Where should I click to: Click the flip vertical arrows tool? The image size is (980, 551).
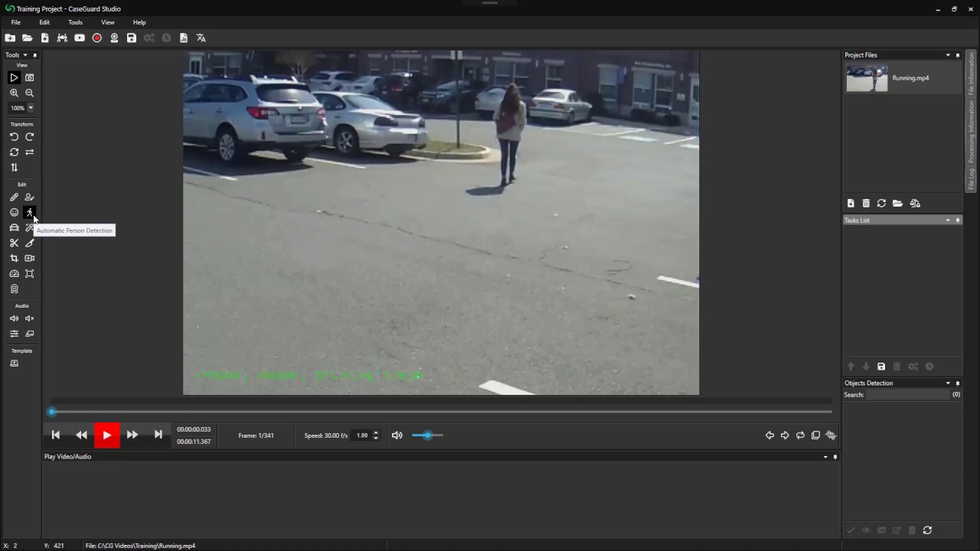[x=14, y=168]
